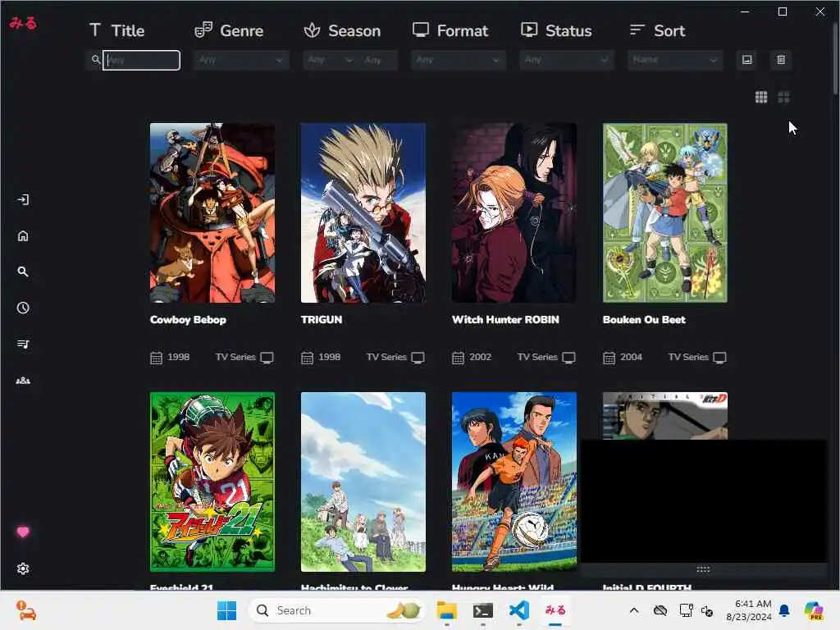Go to Home via the sidebar house icon
This screenshot has width=840, height=630.
click(22, 235)
